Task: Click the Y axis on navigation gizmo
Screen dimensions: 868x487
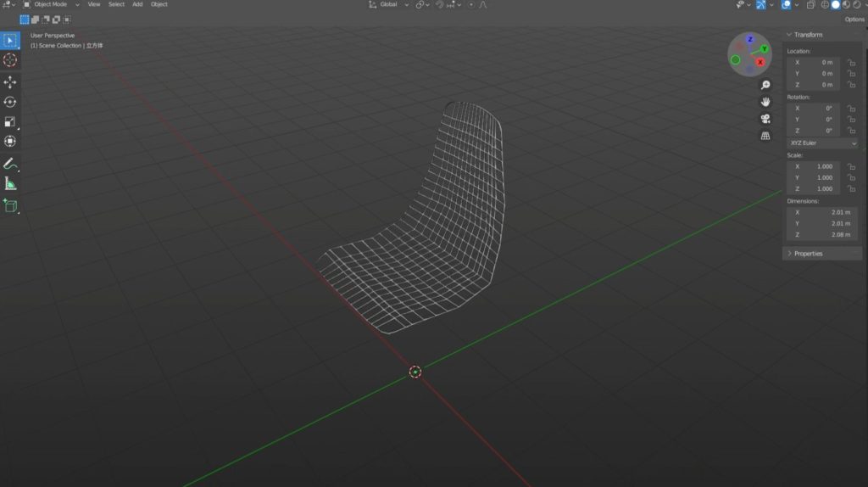Action: pos(765,50)
